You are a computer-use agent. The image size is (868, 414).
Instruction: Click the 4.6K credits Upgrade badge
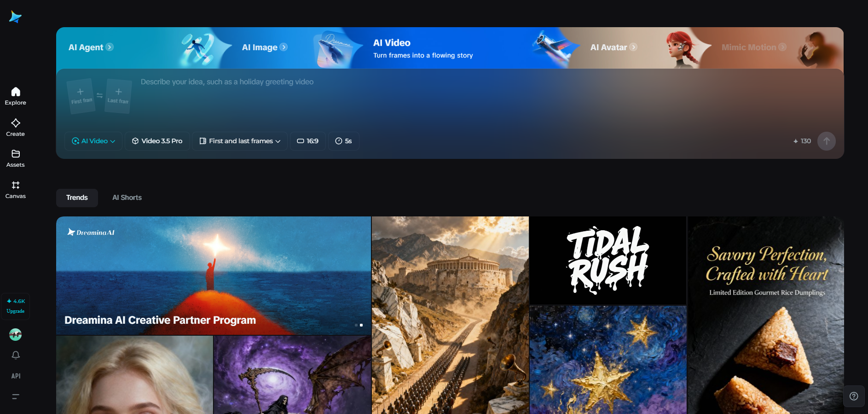(x=16, y=306)
